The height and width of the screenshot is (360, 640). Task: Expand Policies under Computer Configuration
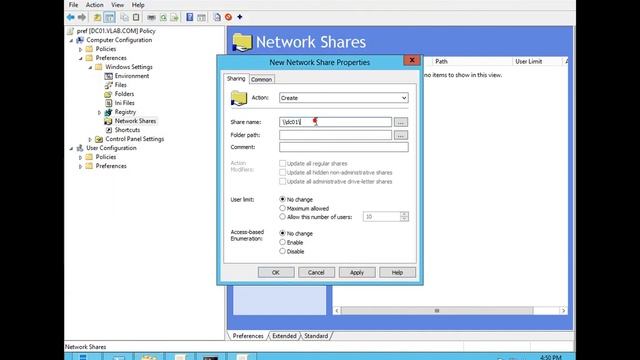click(80, 49)
